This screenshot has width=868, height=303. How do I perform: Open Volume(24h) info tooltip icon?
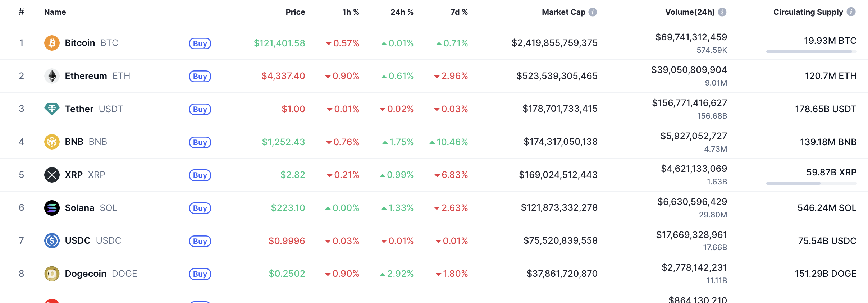point(722,12)
